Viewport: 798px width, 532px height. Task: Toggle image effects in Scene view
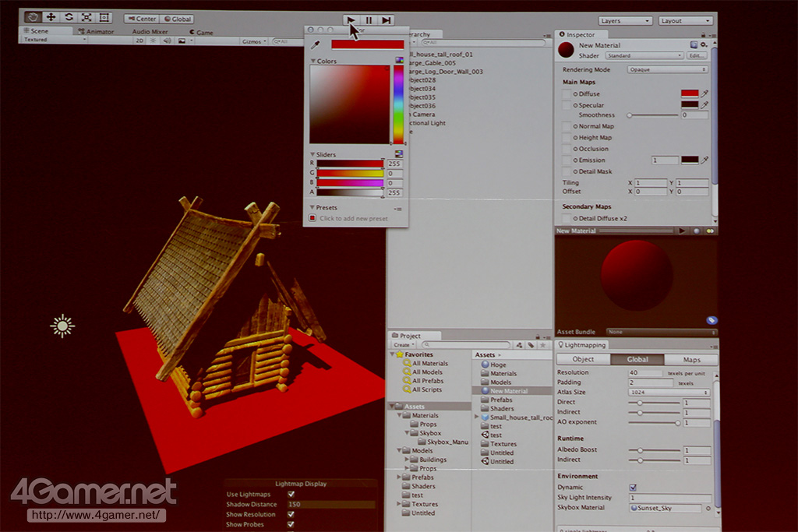[182, 41]
